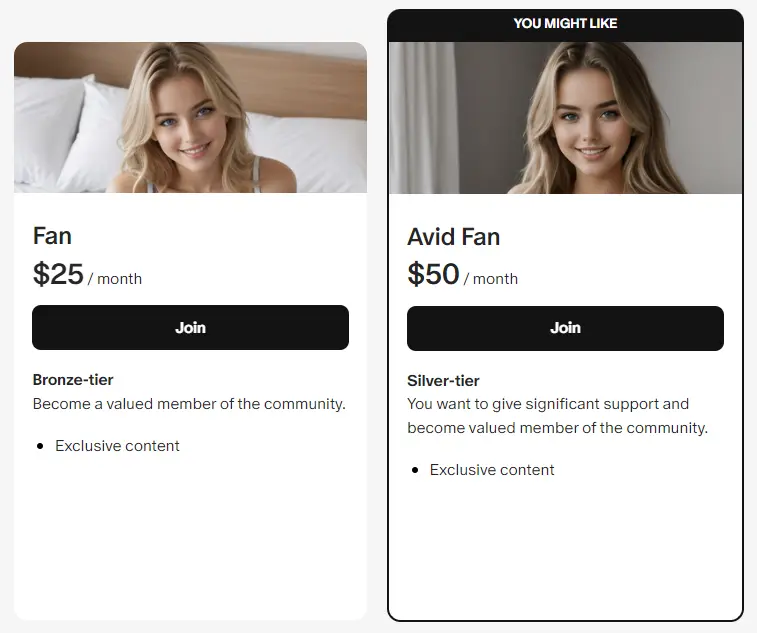
Task: Click "Exclusive content" under Silver-tier
Action: (492, 470)
